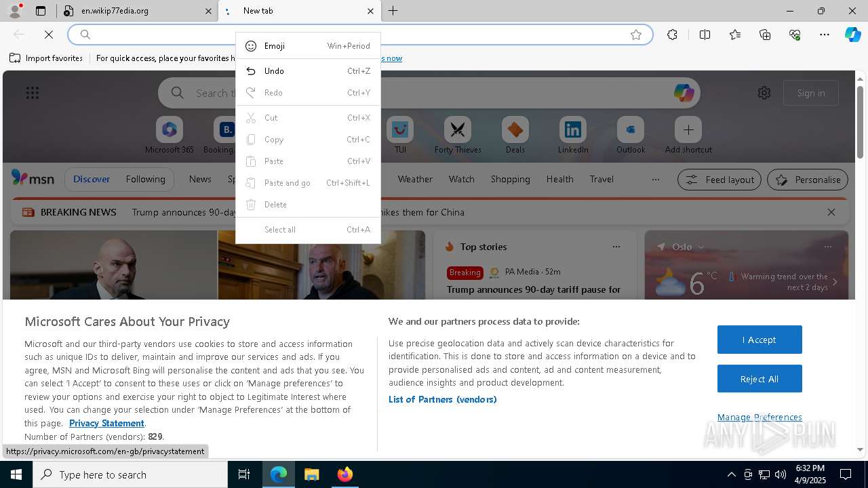
Task: Open the Travel category
Action: click(x=601, y=179)
